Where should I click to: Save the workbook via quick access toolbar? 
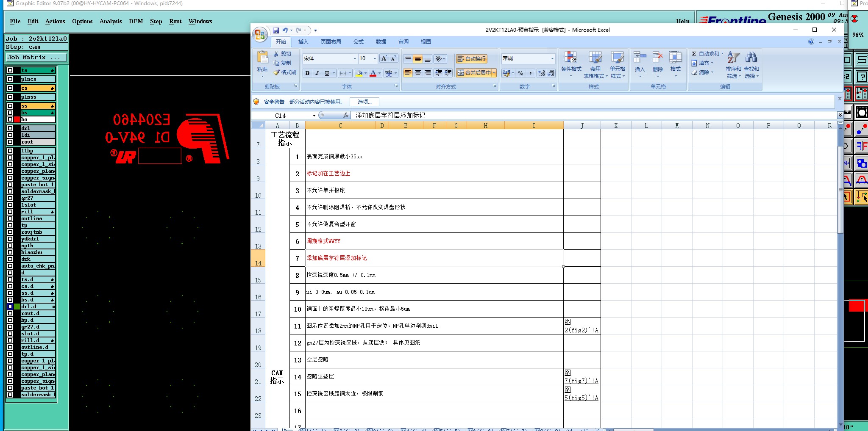[x=276, y=30]
